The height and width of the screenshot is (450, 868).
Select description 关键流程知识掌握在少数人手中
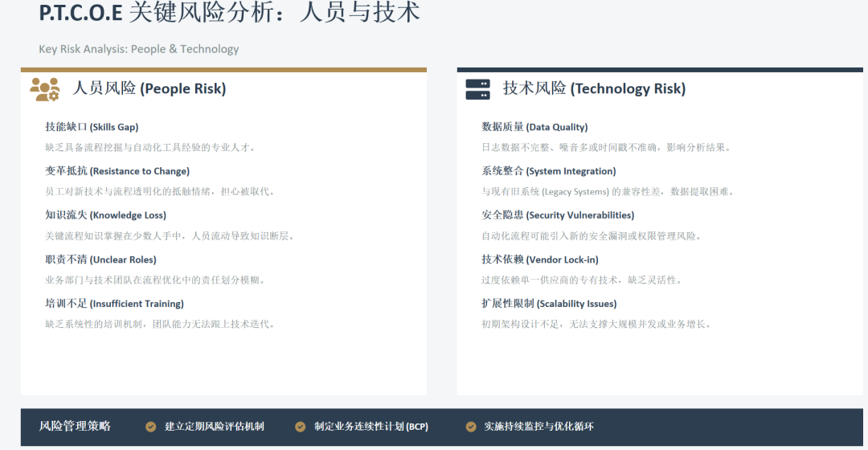click(113, 235)
